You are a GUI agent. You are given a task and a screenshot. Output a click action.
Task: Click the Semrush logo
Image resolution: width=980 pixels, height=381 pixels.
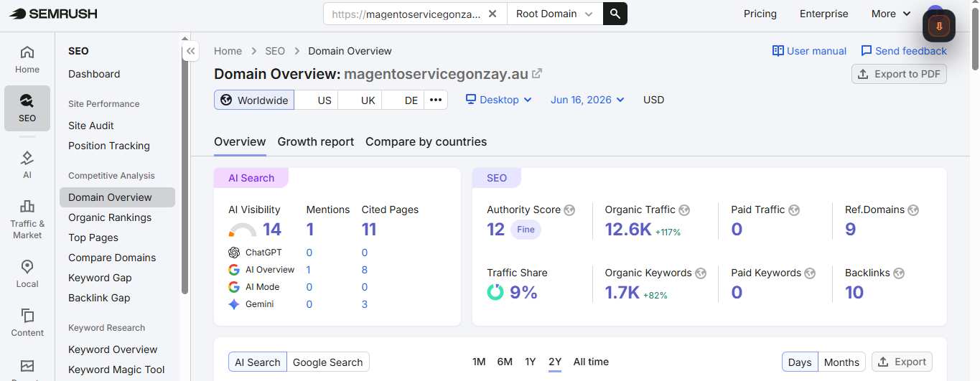click(53, 14)
